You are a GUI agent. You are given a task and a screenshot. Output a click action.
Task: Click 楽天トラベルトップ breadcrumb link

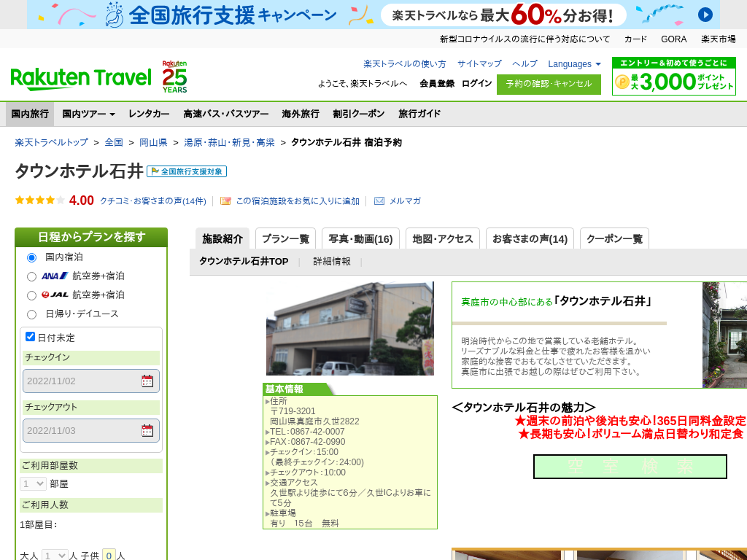pyautogui.click(x=52, y=142)
